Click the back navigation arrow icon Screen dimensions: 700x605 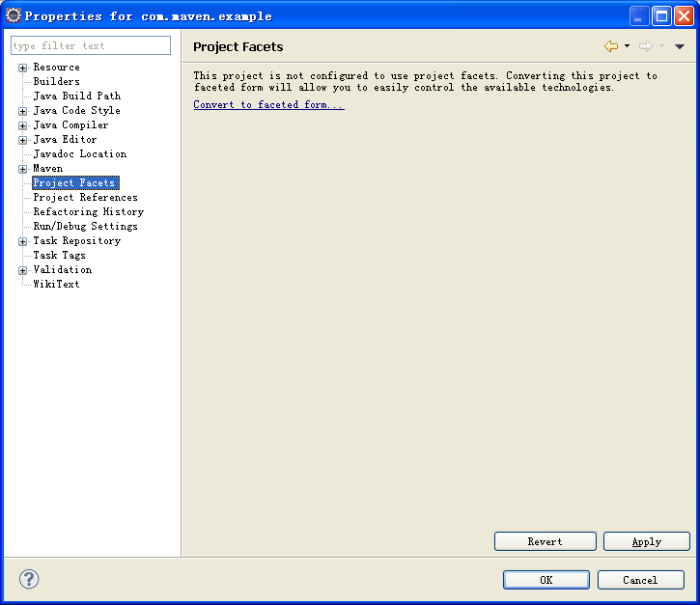point(611,46)
